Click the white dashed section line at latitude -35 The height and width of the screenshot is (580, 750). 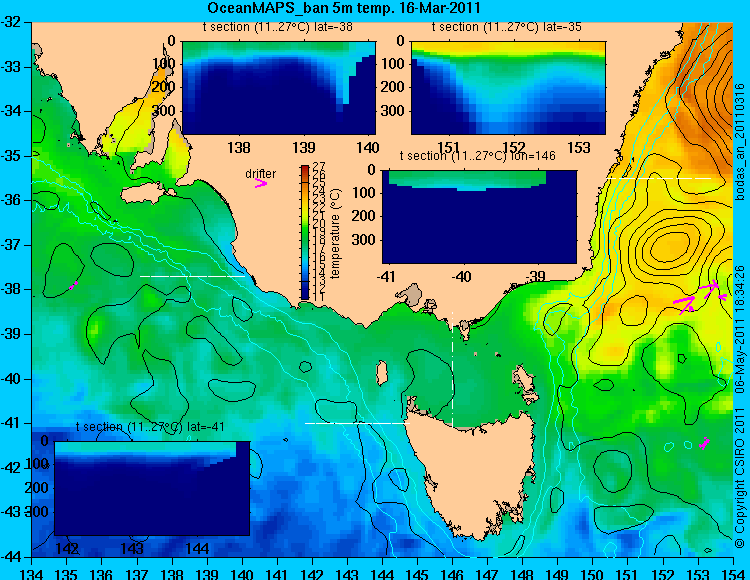point(659,178)
